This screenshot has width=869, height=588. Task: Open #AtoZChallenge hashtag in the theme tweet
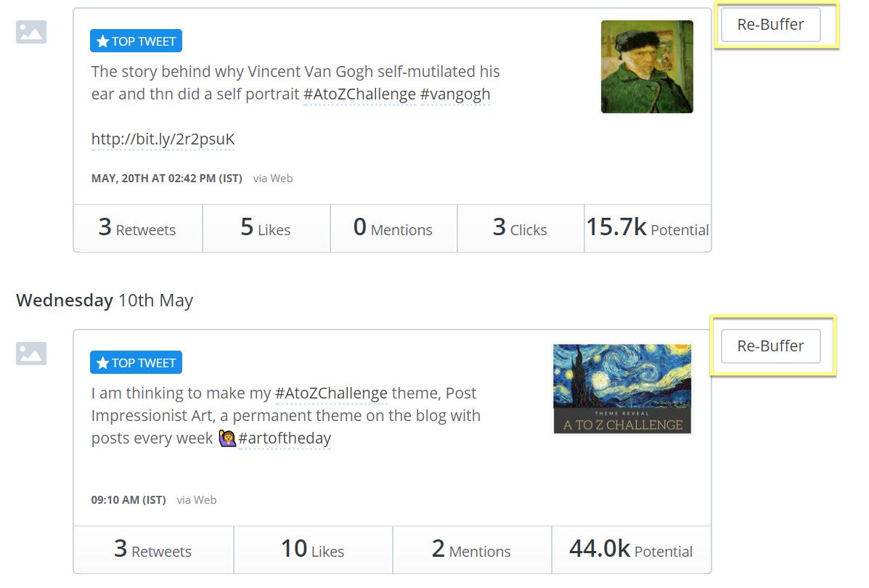pos(331,393)
